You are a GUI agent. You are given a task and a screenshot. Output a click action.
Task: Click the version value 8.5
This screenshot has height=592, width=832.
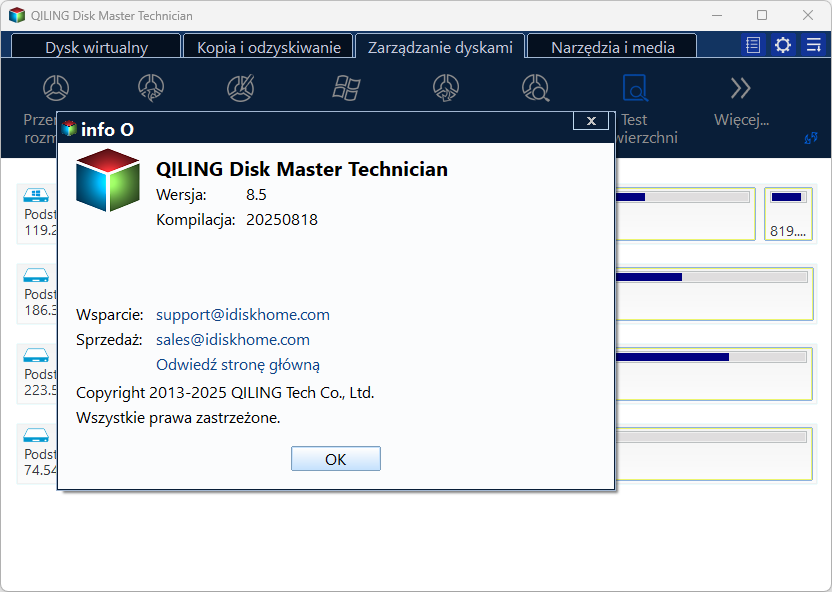tap(256, 195)
